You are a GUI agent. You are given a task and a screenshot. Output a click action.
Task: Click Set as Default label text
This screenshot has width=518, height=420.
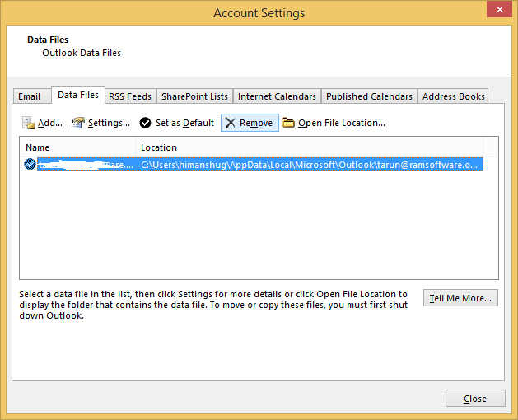pyautogui.click(x=184, y=123)
